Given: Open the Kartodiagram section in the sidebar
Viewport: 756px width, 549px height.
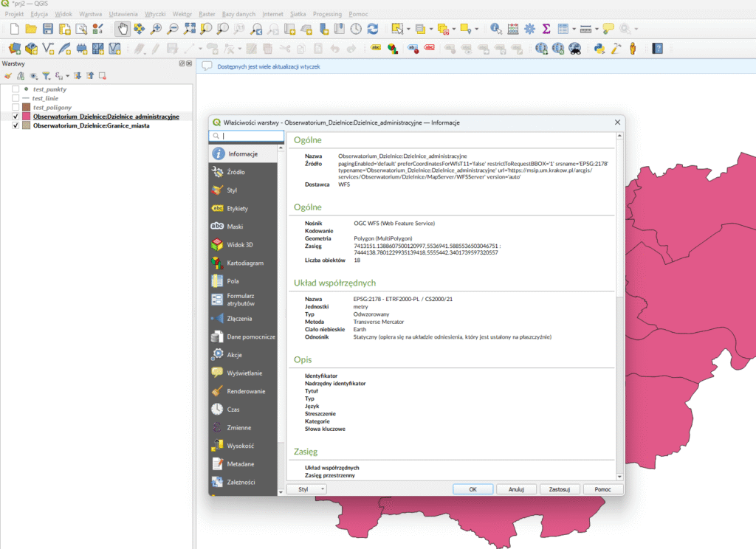Looking at the screenshot, I should coord(244,263).
